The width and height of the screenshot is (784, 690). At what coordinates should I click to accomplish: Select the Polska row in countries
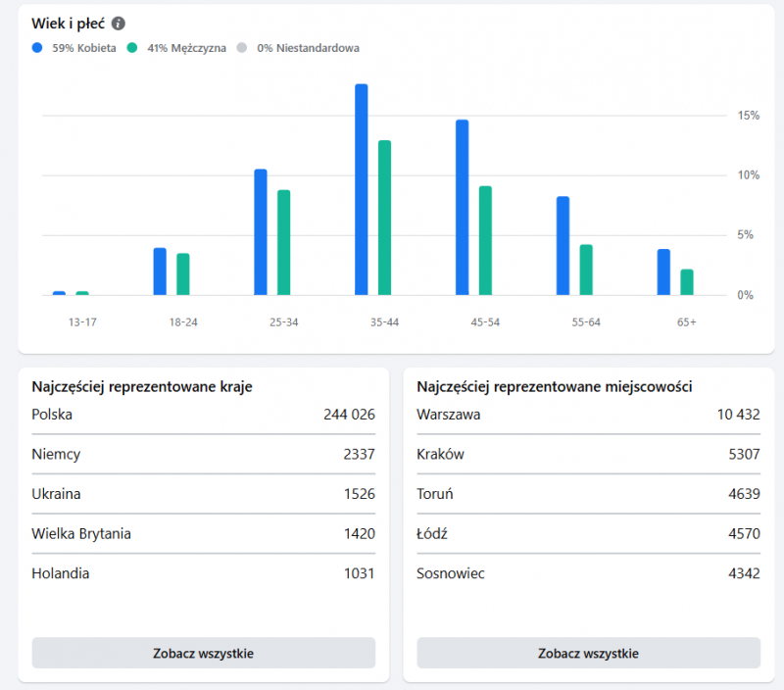(203, 415)
